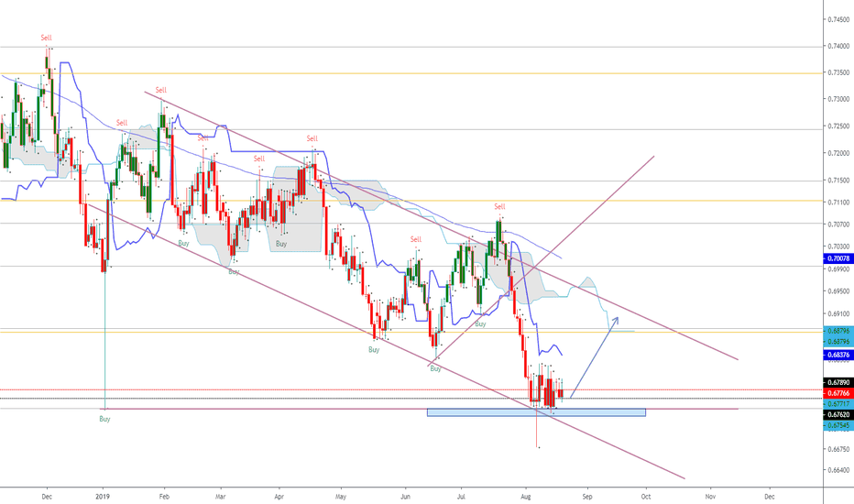The image size is (854, 504).
Task: Click the Sell signal above the June high
Action: 416,239
